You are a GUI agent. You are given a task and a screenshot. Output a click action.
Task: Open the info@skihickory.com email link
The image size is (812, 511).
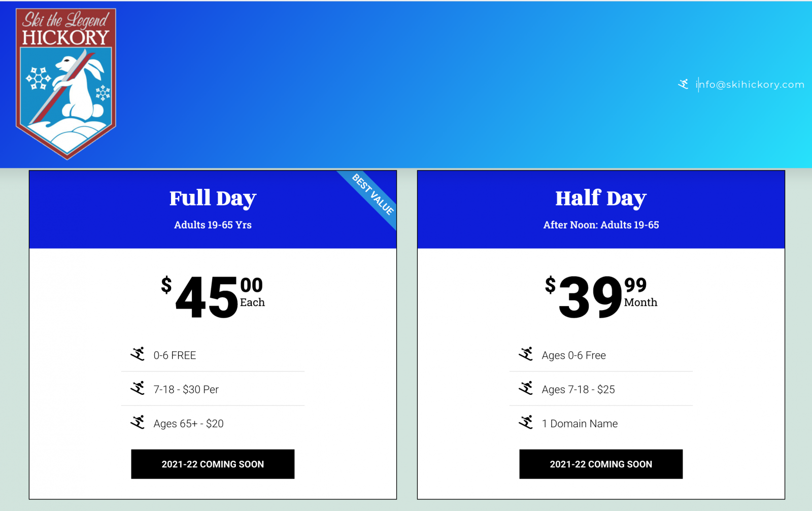click(750, 85)
